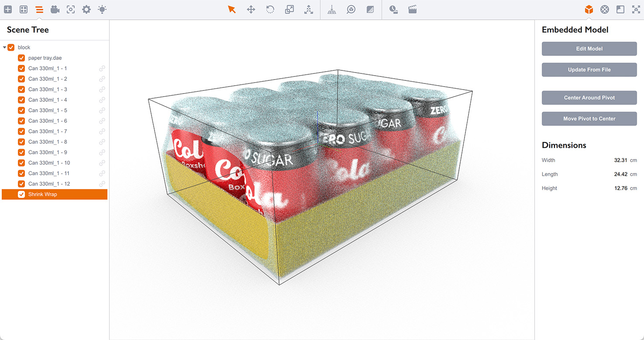Click the gradient square tool icon
This screenshot has height=340, width=644.
click(x=370, y=9)
